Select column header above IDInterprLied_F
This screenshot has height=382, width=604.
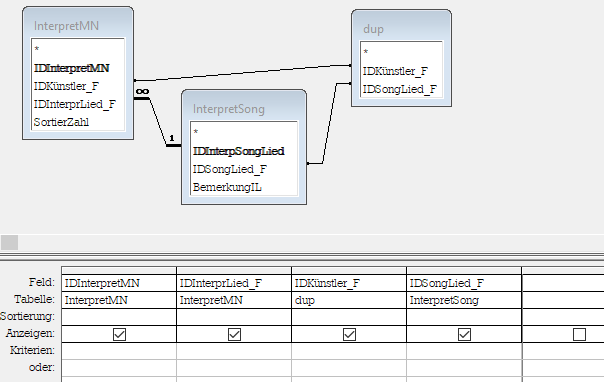(x=234, y=270)
